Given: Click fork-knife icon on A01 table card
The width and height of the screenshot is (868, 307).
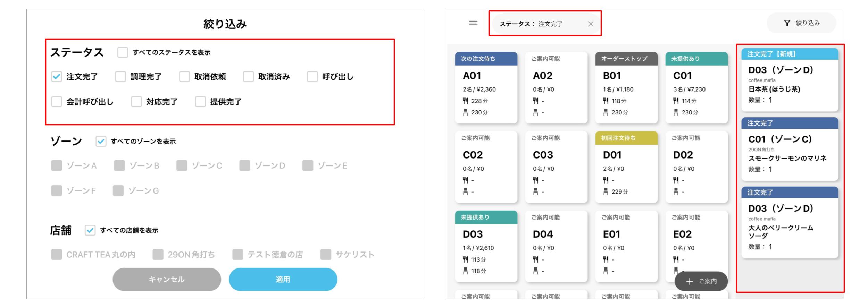Looking at the screenshot, I should (466, 101).
